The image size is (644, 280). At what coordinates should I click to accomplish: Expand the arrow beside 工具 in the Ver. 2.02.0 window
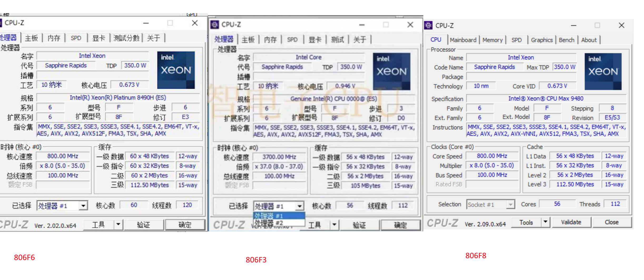(x=118, y=224)
